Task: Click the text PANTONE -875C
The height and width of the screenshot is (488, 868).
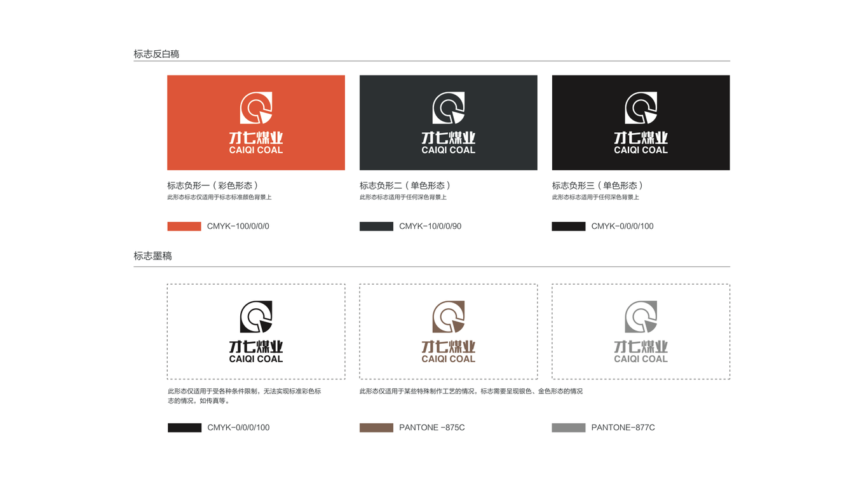Action: pyautogui.click(x=432, y=428)
